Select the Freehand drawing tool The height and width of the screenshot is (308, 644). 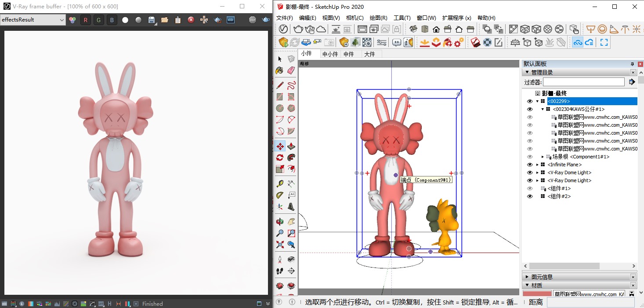[x=291, y=85]
